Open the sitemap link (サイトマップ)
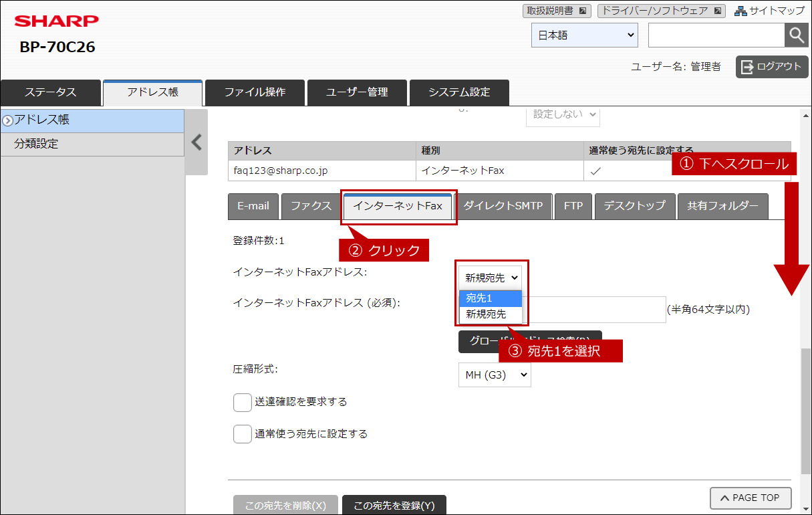 (x=769, y=11)
